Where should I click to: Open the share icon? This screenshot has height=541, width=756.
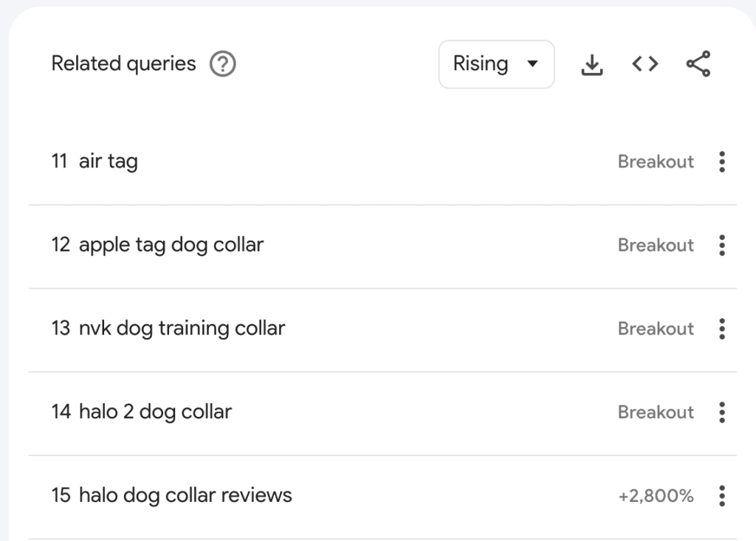click(698, 64)
